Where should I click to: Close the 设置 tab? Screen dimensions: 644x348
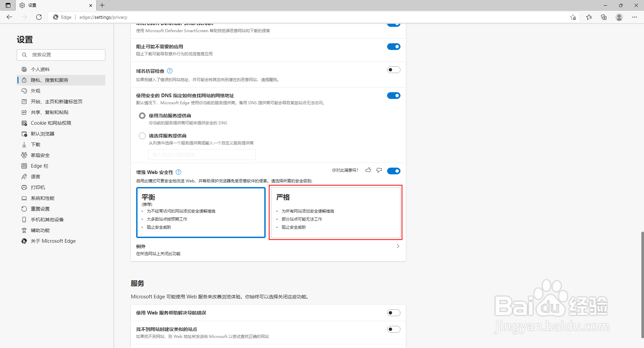pyautogui.click(x=91, y=5)
